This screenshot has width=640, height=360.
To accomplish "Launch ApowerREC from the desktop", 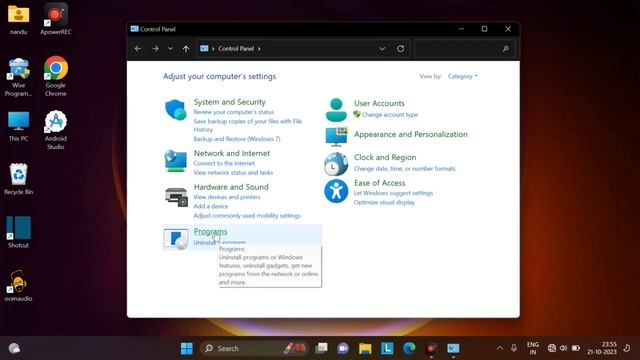I will pyautogui.click(x=56, y=20).
